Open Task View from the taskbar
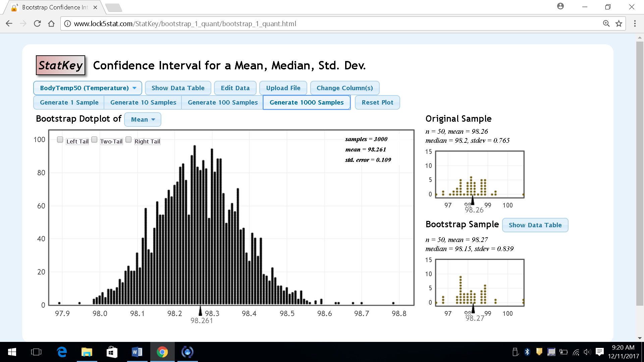Screen dimensions: 644x362 coord(37,352)
